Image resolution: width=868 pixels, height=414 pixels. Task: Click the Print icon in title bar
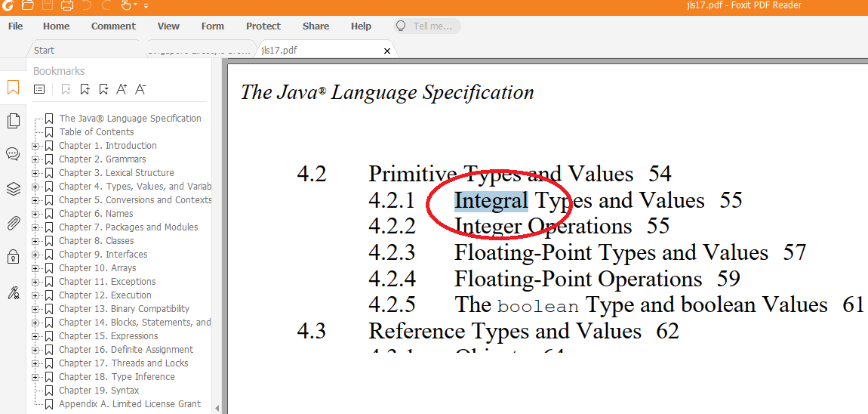point(66,5)
